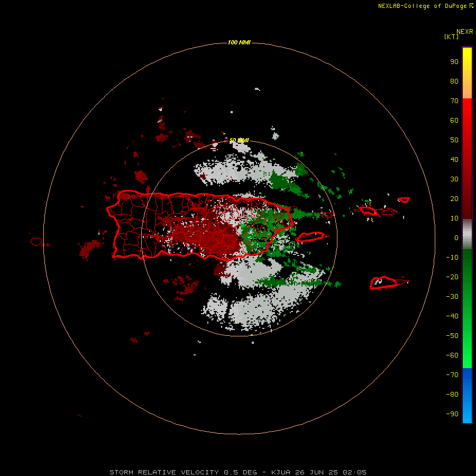Viewport: 476px width, 476px height.
Task: Click the small Mona island outline far west
Action: click(x=36, y=241)
